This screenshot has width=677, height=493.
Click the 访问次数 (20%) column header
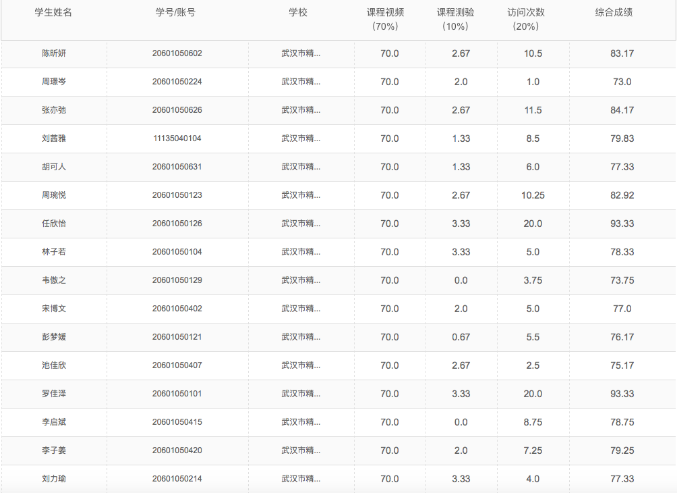pos(525,19)
